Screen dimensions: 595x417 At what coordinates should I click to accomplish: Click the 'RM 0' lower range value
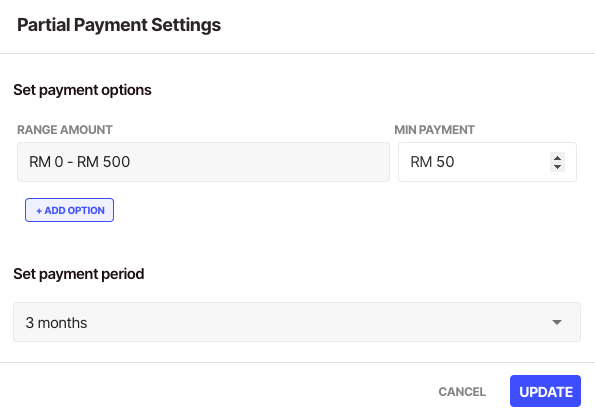46,162
